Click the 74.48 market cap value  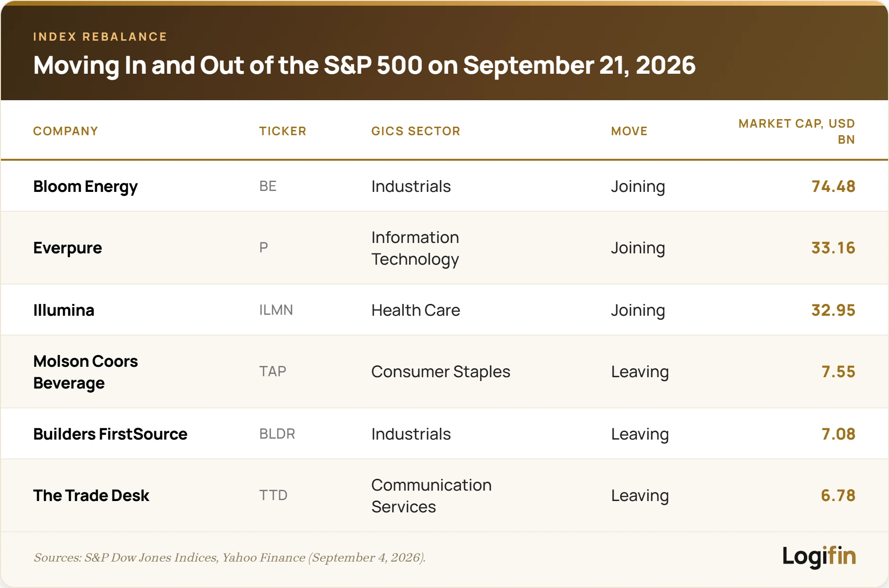pyautogui.click(x=833, y=186)
